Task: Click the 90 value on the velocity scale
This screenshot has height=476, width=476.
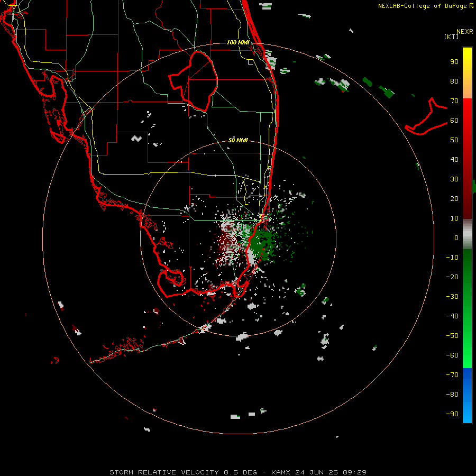Action: pos(454,62)
